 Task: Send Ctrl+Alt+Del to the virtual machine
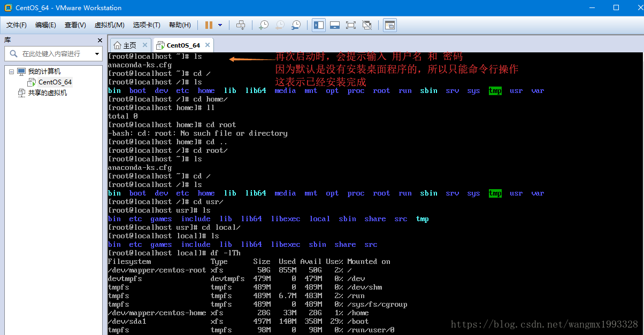241,25
